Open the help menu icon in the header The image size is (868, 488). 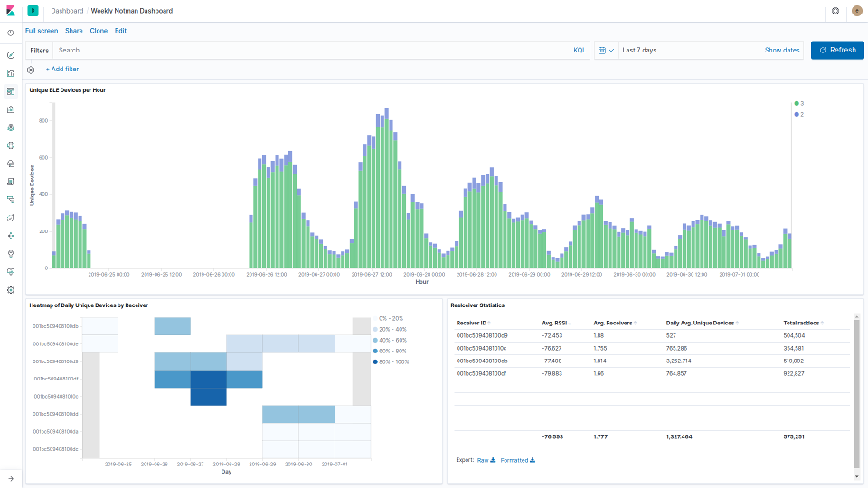coord(835,11)
